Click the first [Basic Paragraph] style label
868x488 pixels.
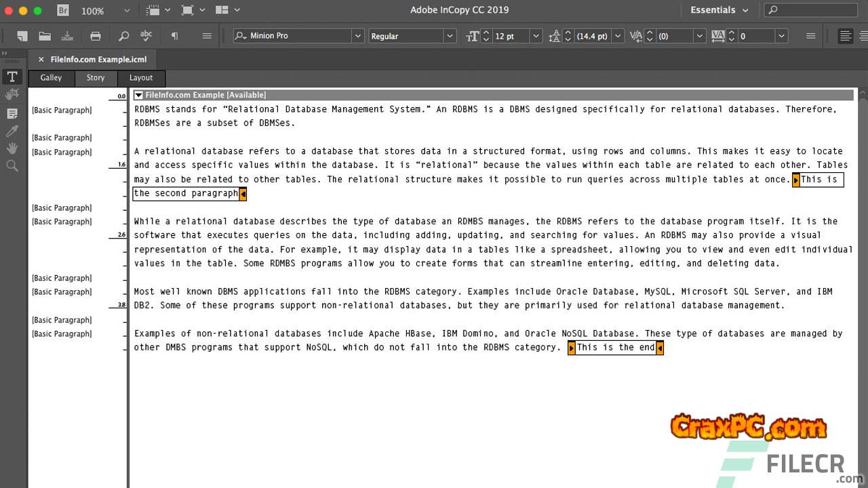coord(62,110)
